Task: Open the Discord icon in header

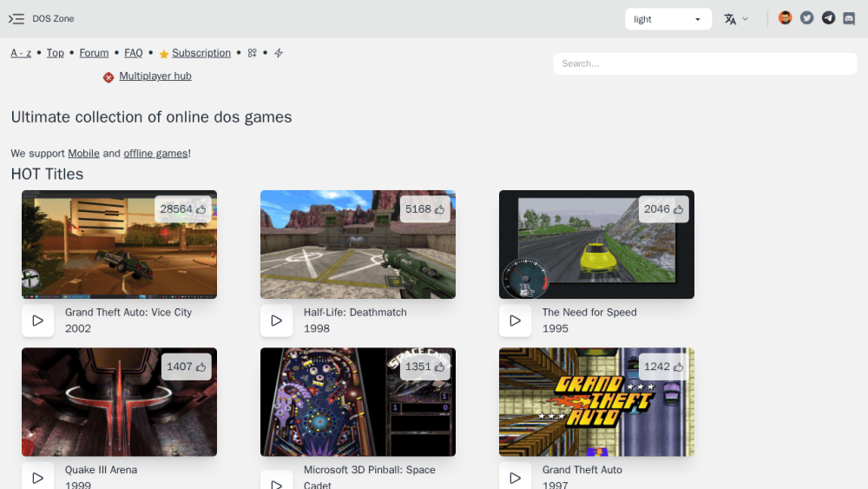Action: pyautogui.click(x=849, y=18)
